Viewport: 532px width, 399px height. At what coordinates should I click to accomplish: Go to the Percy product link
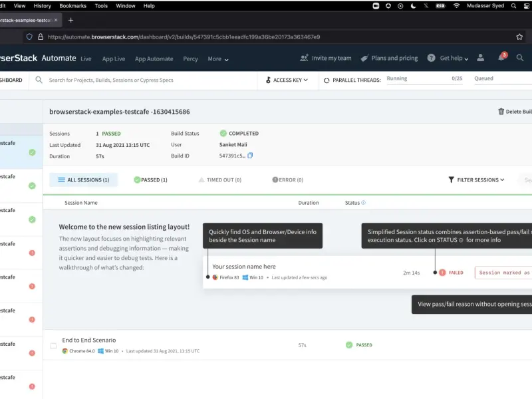click(x=190, y=59)
